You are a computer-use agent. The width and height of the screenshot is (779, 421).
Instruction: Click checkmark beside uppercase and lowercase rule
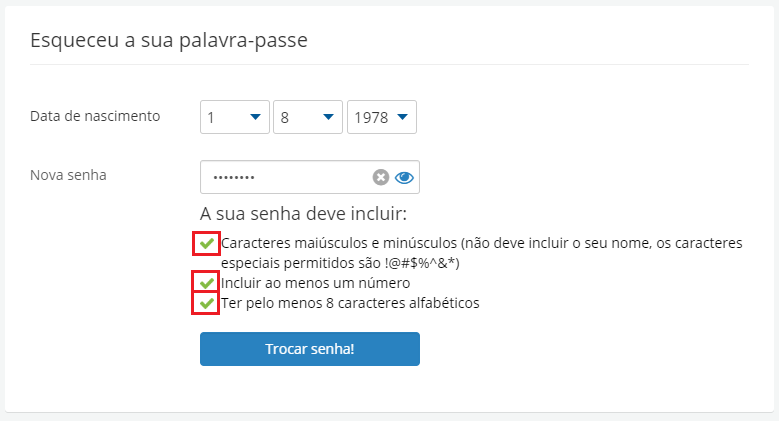click(x=207, y=244)
